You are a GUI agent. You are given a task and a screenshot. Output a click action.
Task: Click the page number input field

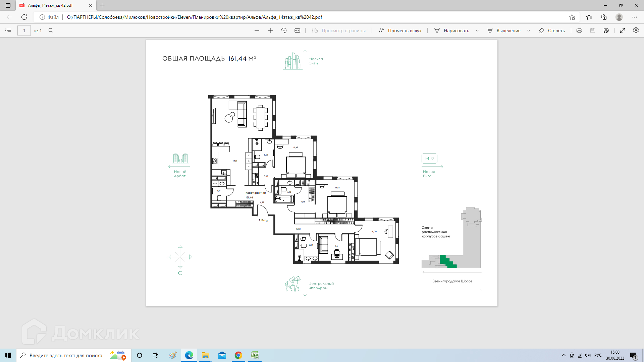[24, 31]
